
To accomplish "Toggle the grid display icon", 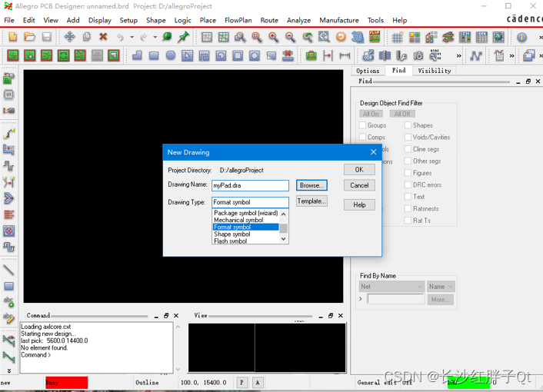I will pos(397,37).
